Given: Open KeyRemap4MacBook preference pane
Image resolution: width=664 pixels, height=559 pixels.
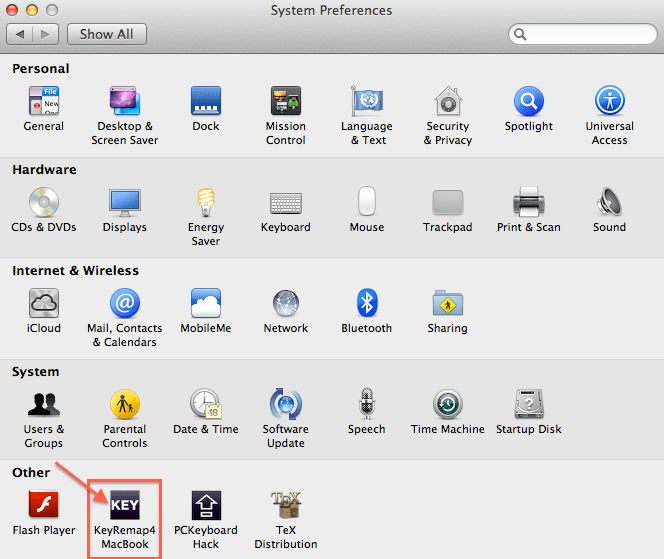Looking at the screenshot, I should (124, 505).
